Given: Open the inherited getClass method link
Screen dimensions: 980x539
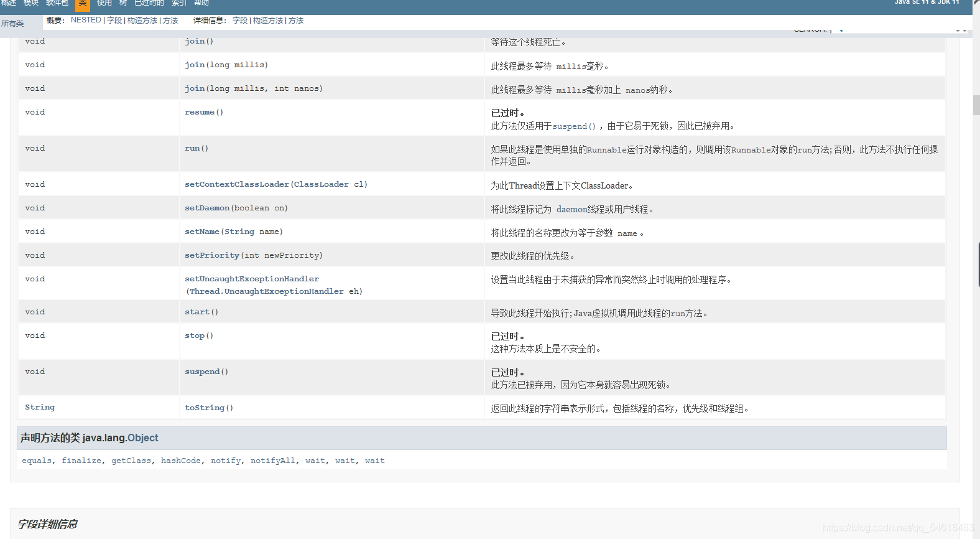Looking at the screenshot, I should (131, 461).
